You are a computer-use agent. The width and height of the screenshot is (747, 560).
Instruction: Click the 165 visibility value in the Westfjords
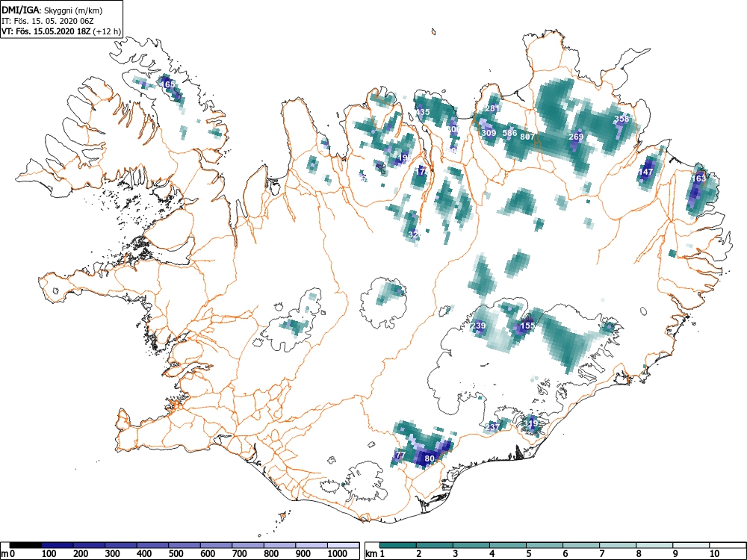(x=169, y=84)
